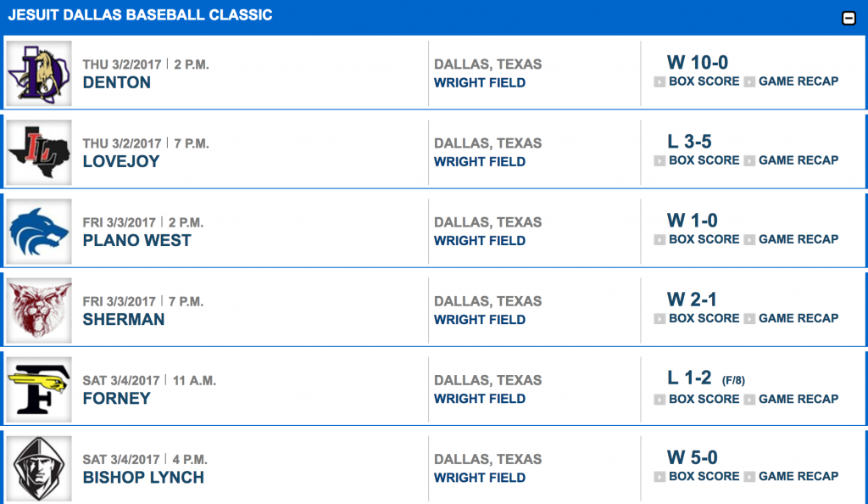Select the Bishop Lynch opponent name

click(143, 478)
